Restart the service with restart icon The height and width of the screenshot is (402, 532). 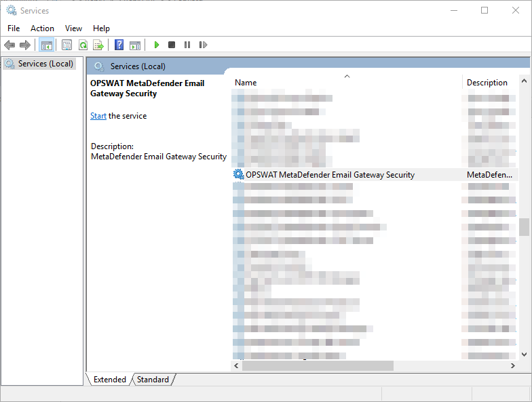click(203, 45)
